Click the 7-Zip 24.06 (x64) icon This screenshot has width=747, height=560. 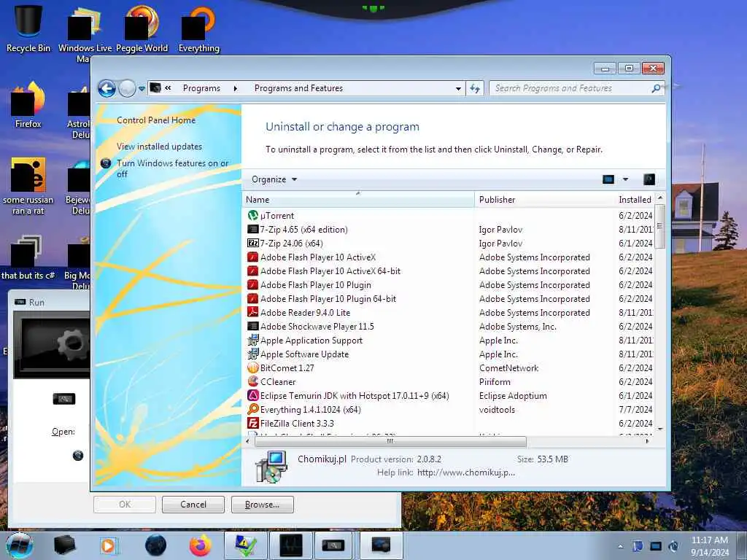(x=253, y=244)
